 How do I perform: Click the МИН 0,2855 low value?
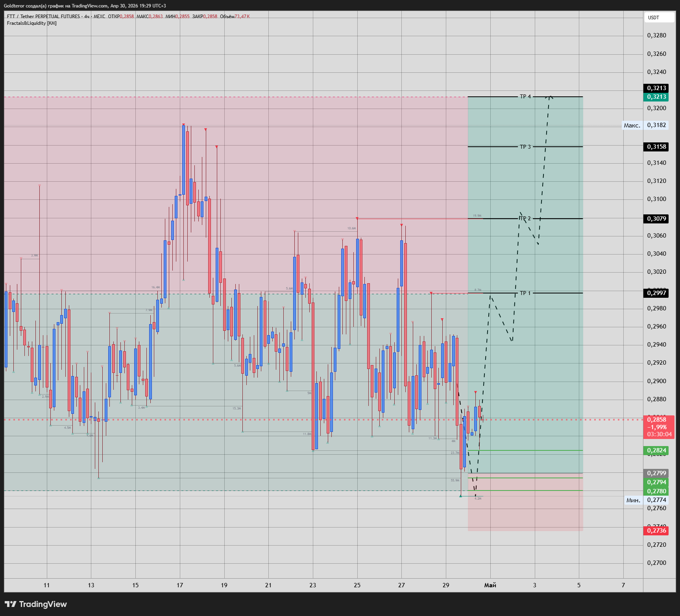[x=177, y=17]
